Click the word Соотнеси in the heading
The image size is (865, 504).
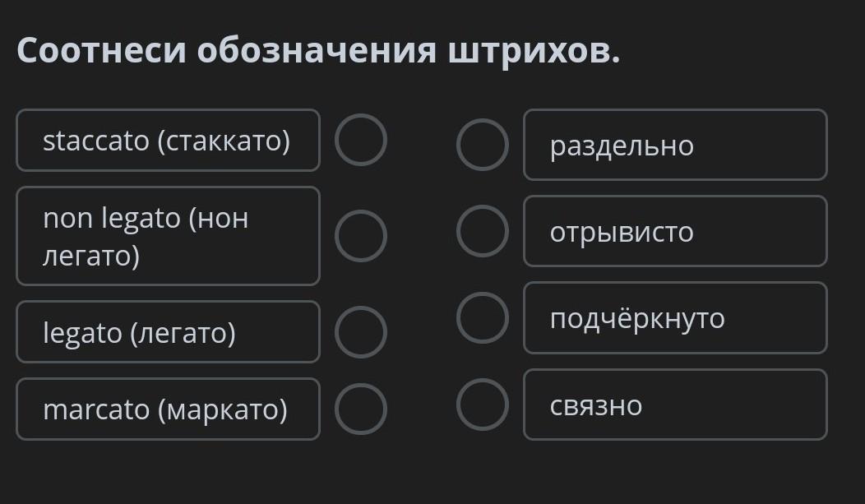pyautogui.click(x=102, y=51)
